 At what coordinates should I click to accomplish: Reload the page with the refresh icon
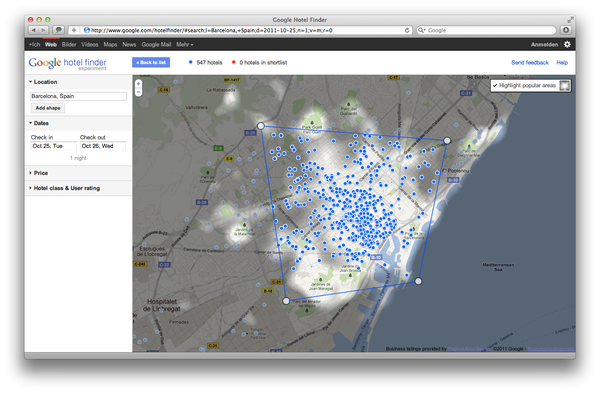(x=407, y=30)
